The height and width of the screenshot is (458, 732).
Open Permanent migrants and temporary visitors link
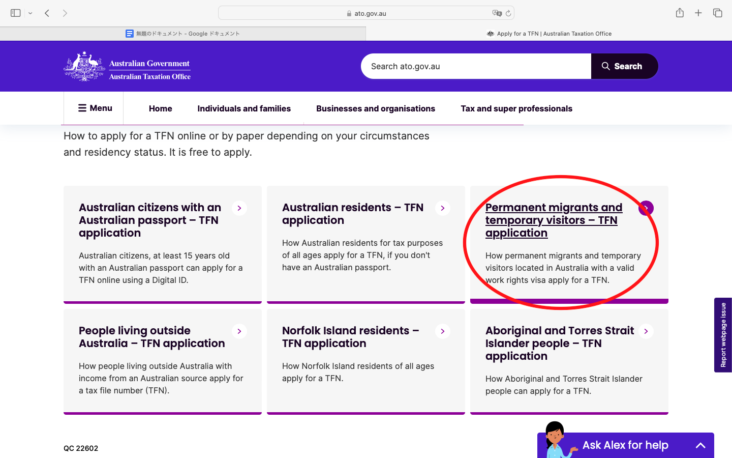click(553, 220)
